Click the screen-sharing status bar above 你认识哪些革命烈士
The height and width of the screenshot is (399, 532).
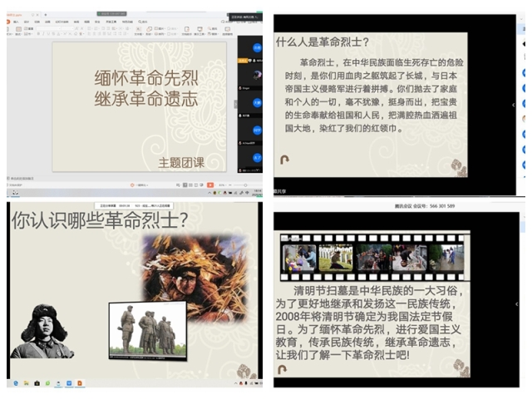pyautogui.click(x=134, y=205)
